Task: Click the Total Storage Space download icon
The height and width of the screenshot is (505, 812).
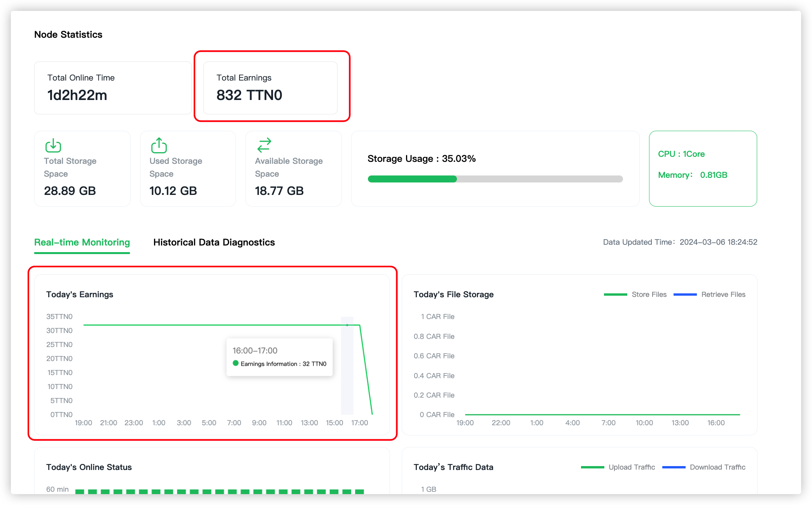Action: coord(53,146)
